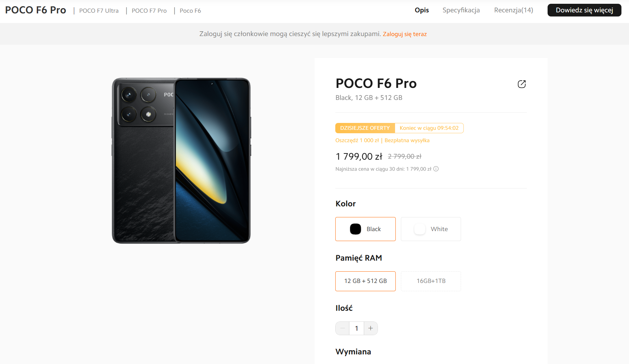This screenshot has height=364, width=629.
Task: Go to the POCO F7 Pro page
Action: [x=149, y=11]
